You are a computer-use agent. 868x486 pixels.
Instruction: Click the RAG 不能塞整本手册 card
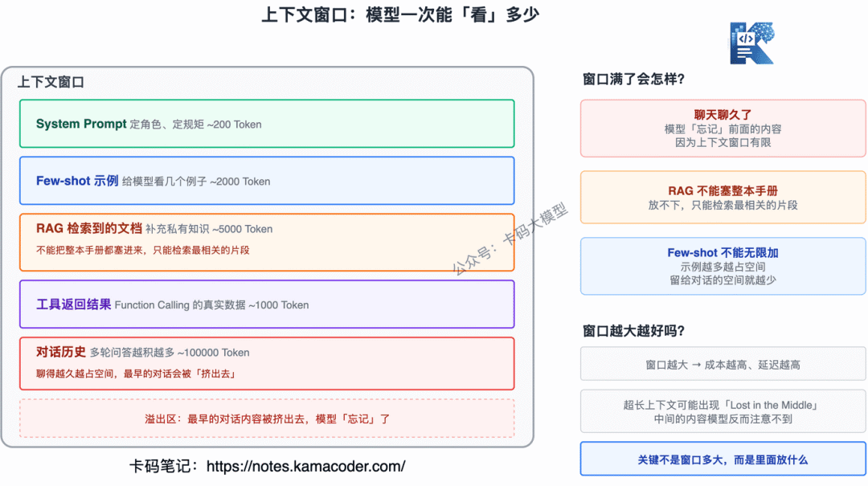[x=723, y=198]
